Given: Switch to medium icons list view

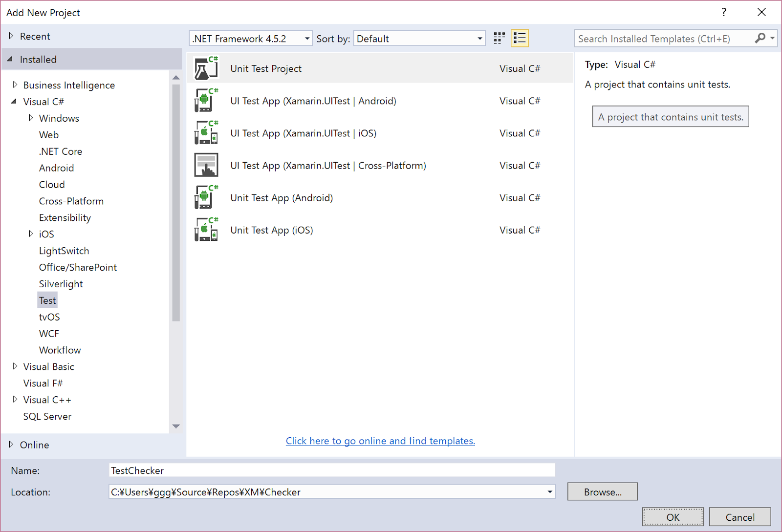Looking at the screenshot, I should (x=520, y=38).
